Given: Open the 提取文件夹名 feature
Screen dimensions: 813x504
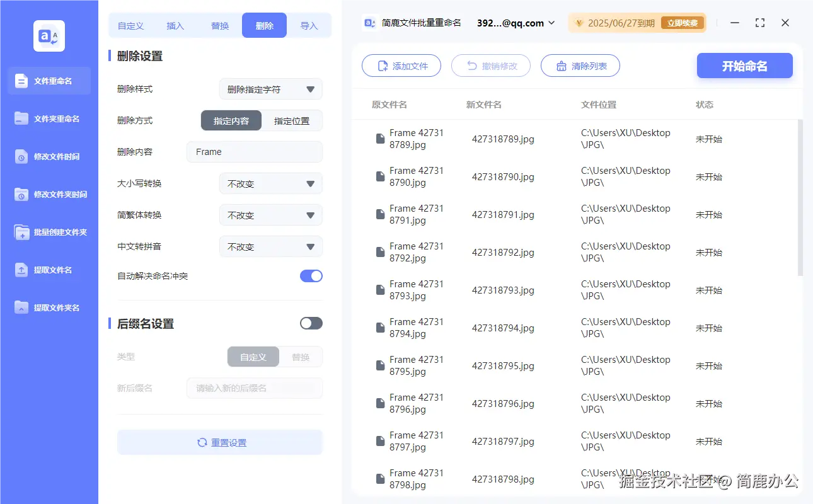Looking at the screenshot, I should coord(49,307).
